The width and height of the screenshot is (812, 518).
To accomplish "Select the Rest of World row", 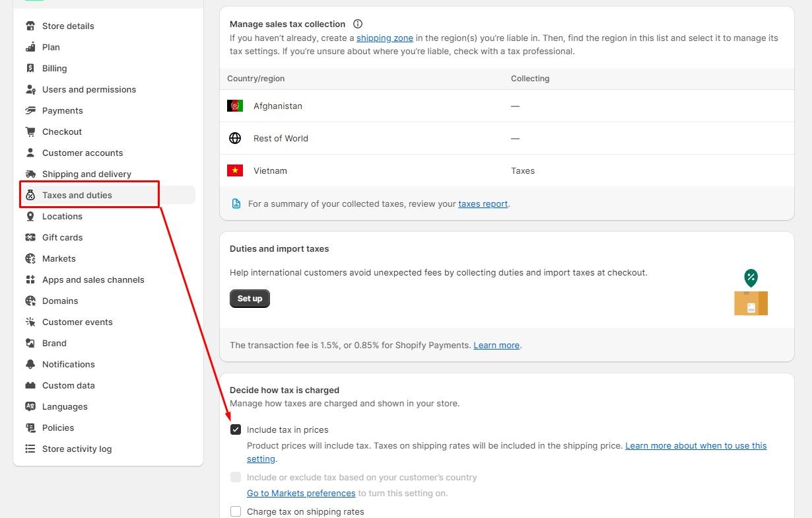I will point(506,138).
